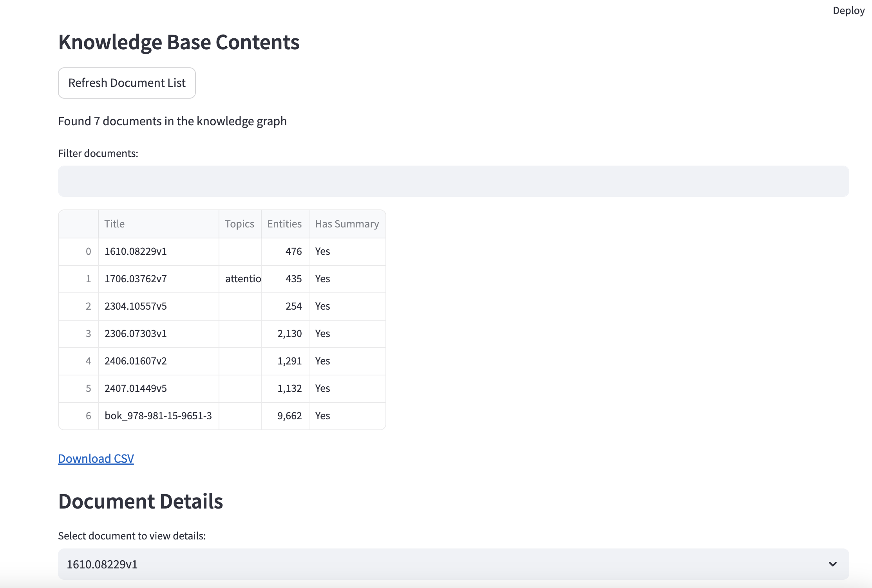
Task: Focus the Filter documents input field
Action: point(453,181)
